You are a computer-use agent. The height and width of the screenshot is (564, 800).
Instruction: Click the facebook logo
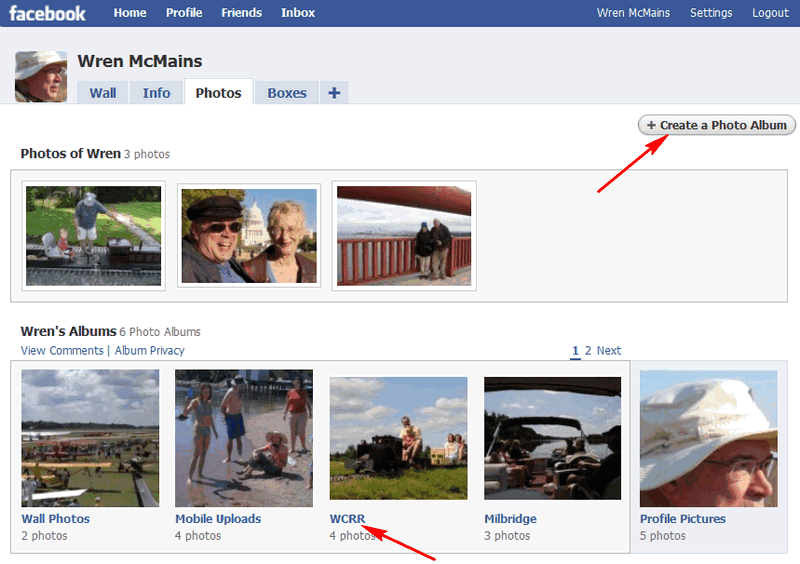coord(47,13)
